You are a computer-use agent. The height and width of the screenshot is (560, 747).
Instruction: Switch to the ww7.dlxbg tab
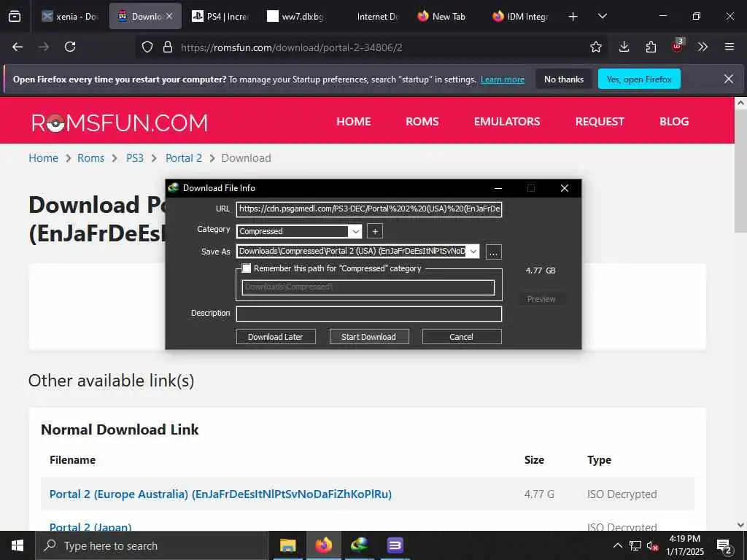click(x=295, y=17)
